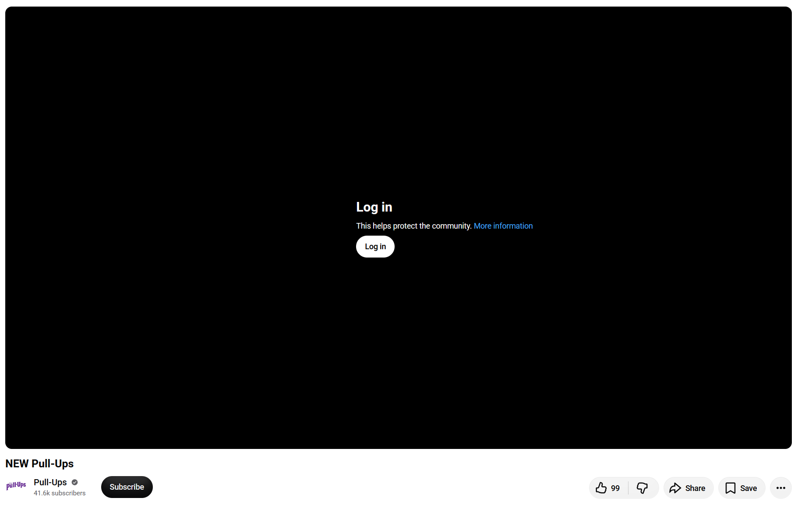Image resolution: width=812 pixels, height=505 pixels.
Task: Click the 41.6k subscribers count
Action: coord(60,493)
